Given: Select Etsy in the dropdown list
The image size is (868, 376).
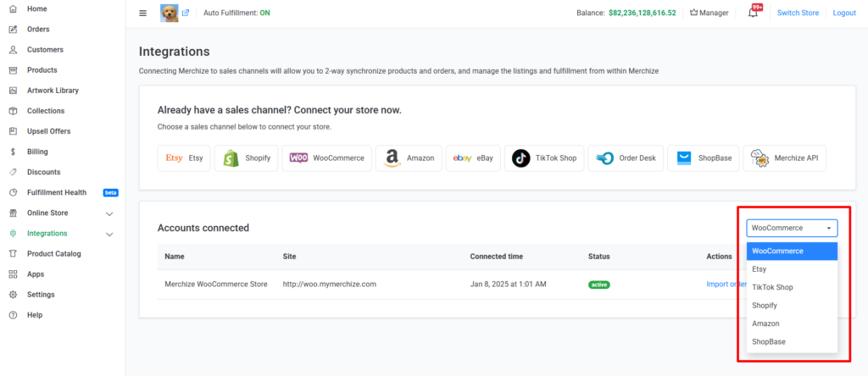Looking at the screenshot, I should [792, 269].
